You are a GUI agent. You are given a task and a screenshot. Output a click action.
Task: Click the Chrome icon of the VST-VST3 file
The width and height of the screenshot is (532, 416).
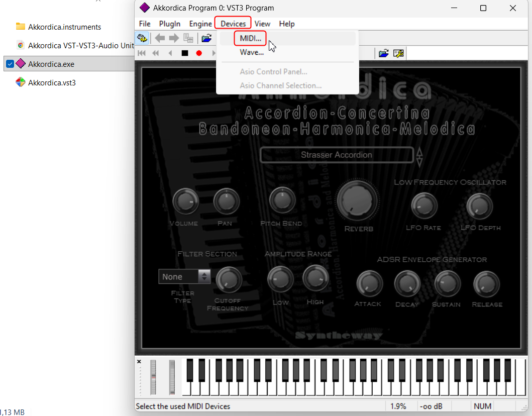pyautogui.click(x=21, y=45)
